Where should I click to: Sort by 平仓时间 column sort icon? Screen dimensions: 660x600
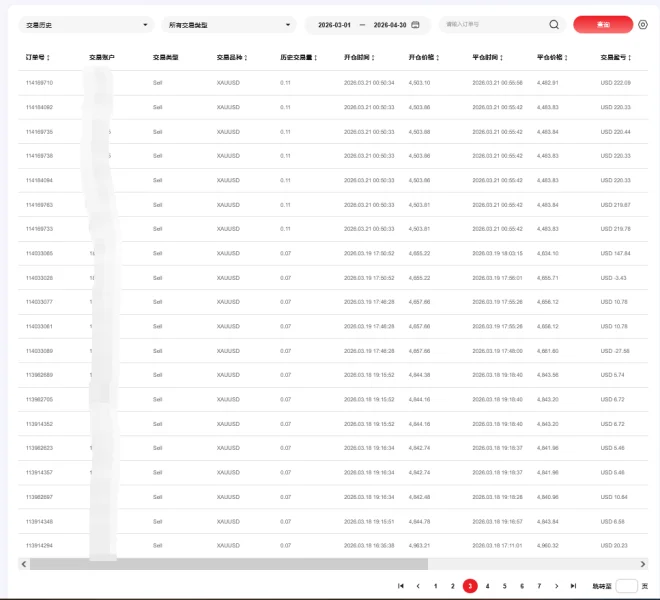[x=501, y=58]
